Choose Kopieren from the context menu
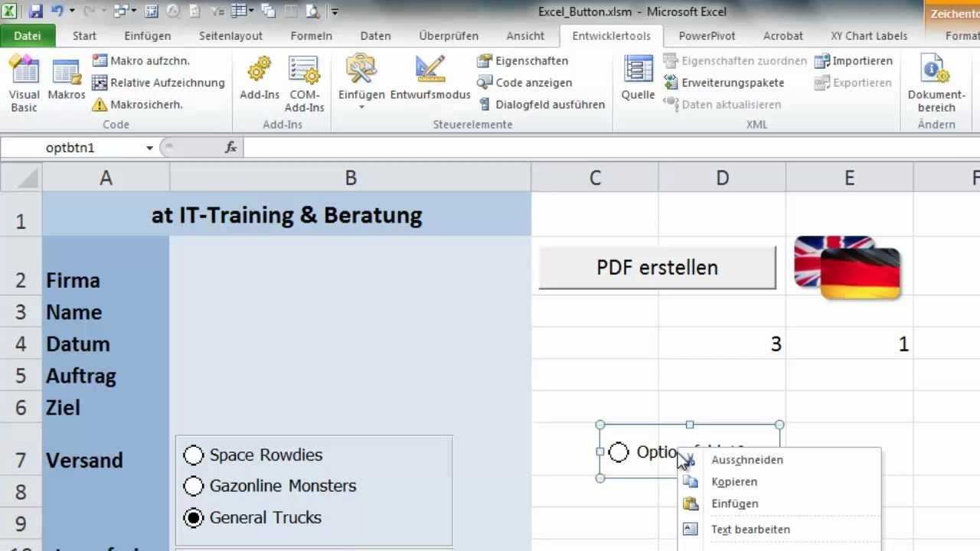This screenshot has height=551, width=980. point(733,481)
